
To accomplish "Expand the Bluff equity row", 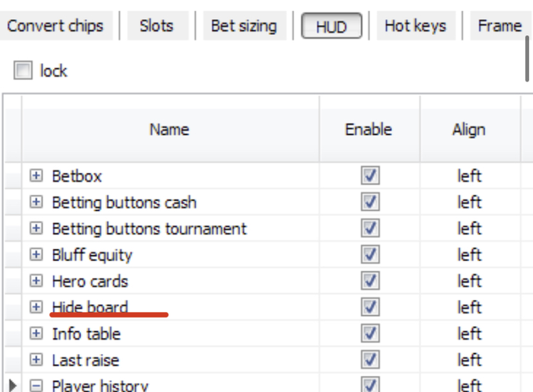I will (36, 254).
